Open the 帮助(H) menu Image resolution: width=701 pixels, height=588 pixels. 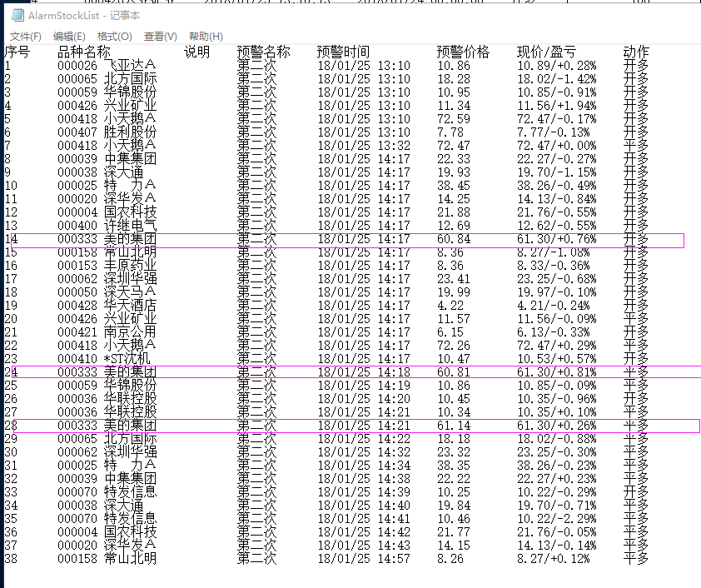pos(206,37)
